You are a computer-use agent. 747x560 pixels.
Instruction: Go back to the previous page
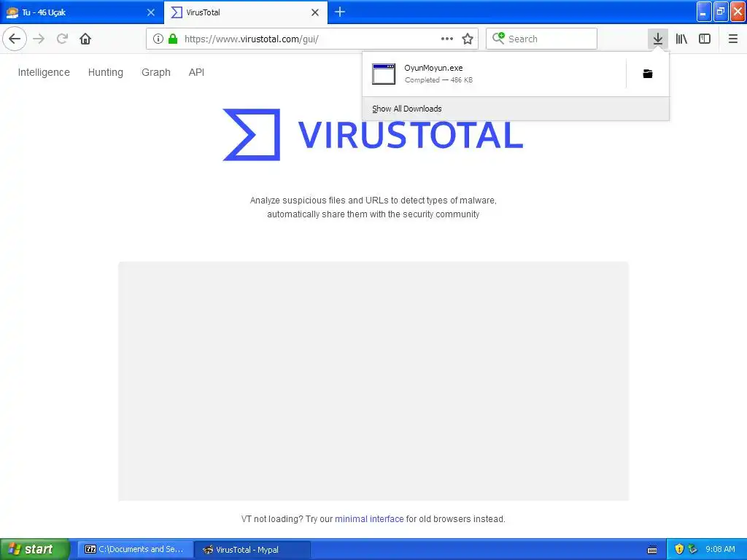point(15,39)
